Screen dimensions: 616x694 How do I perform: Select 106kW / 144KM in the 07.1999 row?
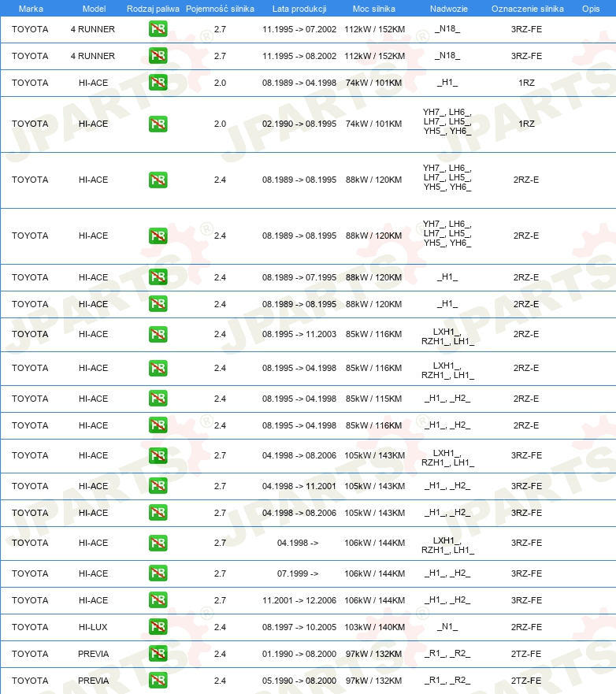click(374, 573)
